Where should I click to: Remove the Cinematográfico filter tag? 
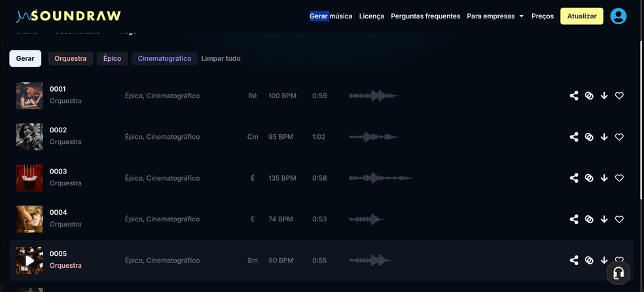(164, 58)
